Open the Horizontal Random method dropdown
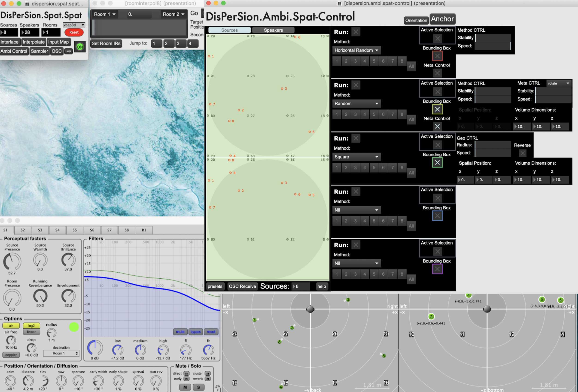This screenshot has width=578, height=392. (356, 50)
